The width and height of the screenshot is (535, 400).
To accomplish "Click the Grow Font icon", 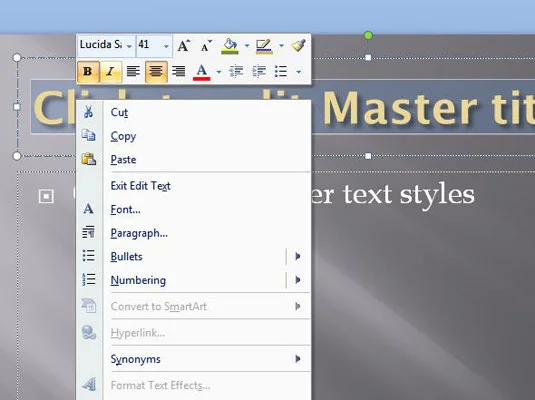I will tap(184, 45).
